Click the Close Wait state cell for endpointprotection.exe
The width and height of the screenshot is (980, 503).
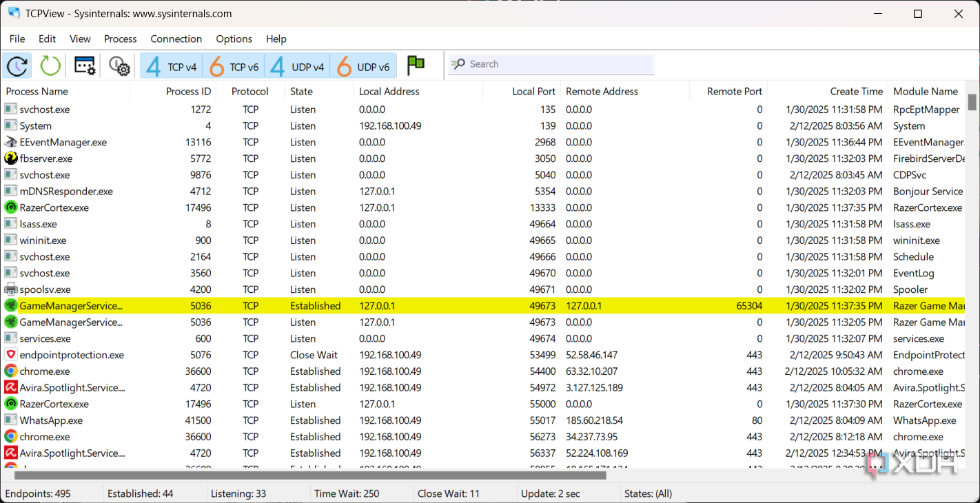pyautogui.click(x=314, y=355)
